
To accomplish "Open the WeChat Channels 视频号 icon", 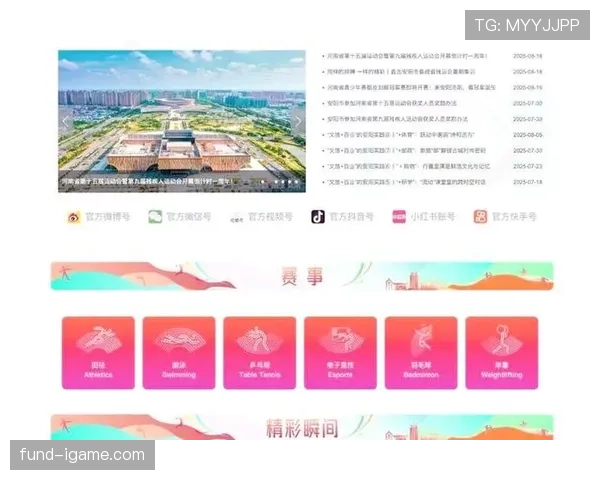I will pyautogui.click(x=236, y=217).
